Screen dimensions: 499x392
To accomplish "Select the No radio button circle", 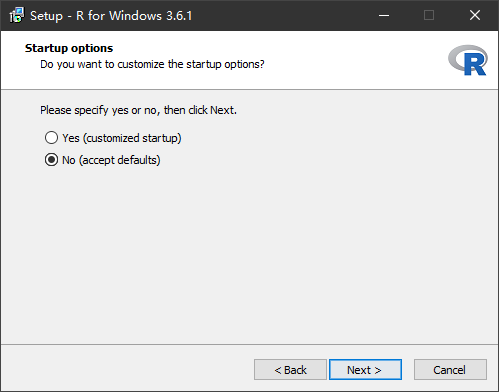I will pyautogui.click(x=51, y=160).
